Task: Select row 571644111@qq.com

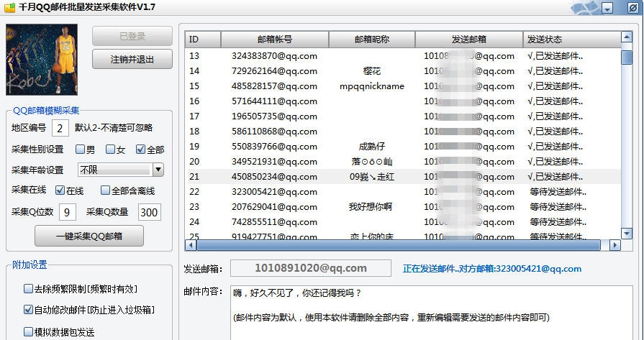Action: coord(404,101)
